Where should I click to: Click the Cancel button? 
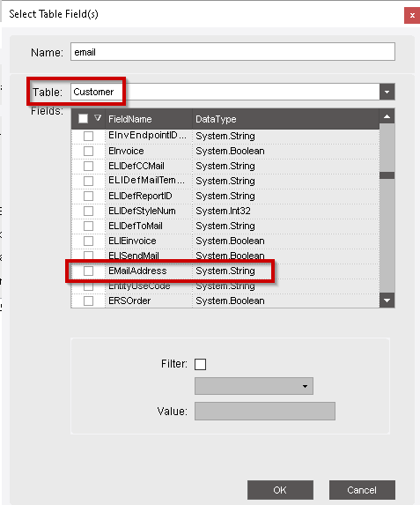pos(362,490)
